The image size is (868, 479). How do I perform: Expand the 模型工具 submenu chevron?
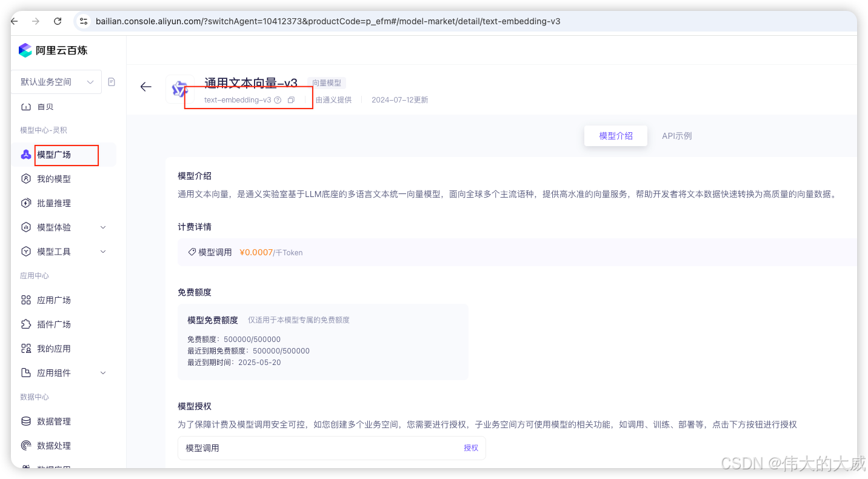click(x=102, y=252)
